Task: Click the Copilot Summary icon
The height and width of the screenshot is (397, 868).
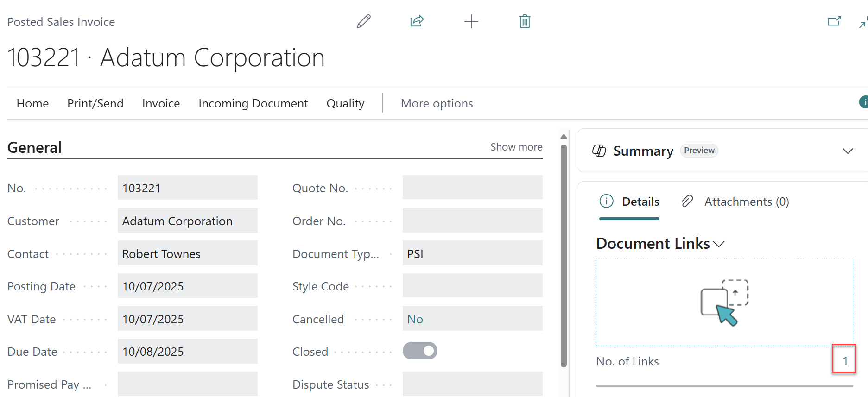Action: point(599,151)
